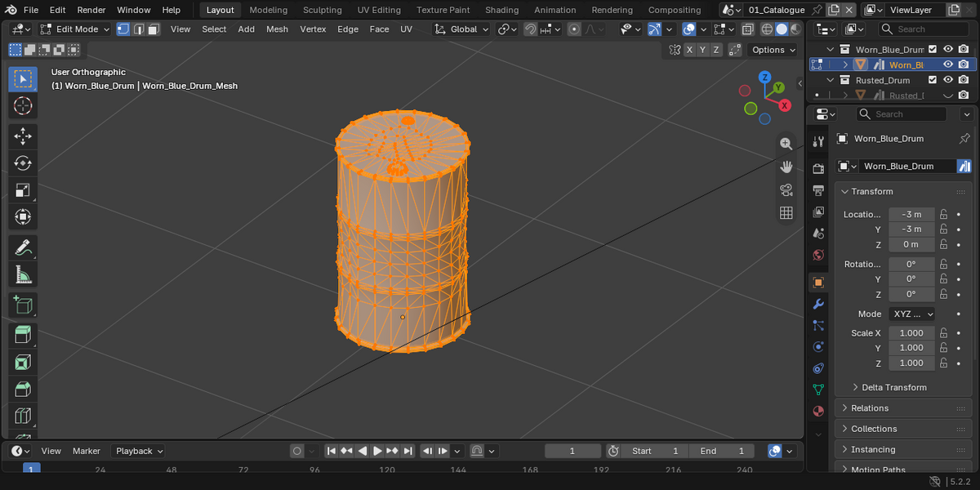
Task: Select the Transform tool
Action: (23, 217)
